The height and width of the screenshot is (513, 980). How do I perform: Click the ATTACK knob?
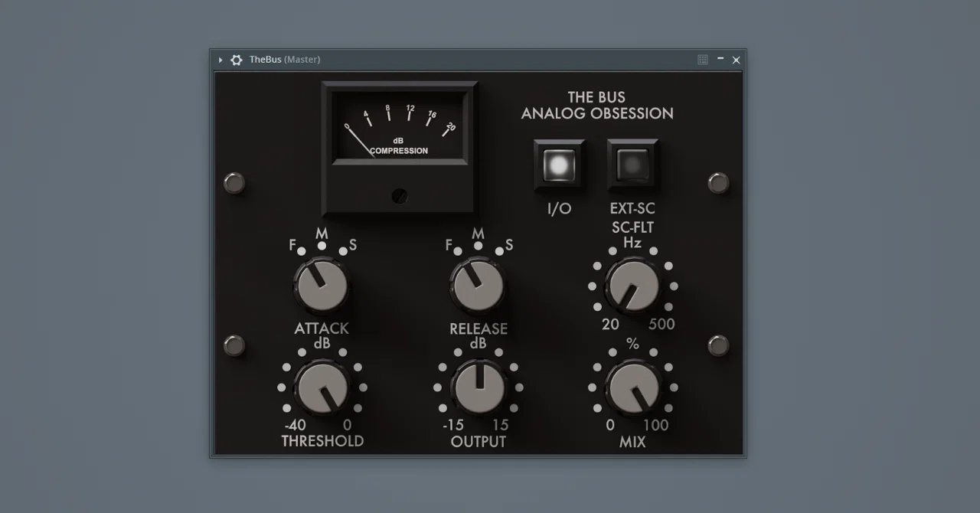pyautogui.click(x=322, y=284)
